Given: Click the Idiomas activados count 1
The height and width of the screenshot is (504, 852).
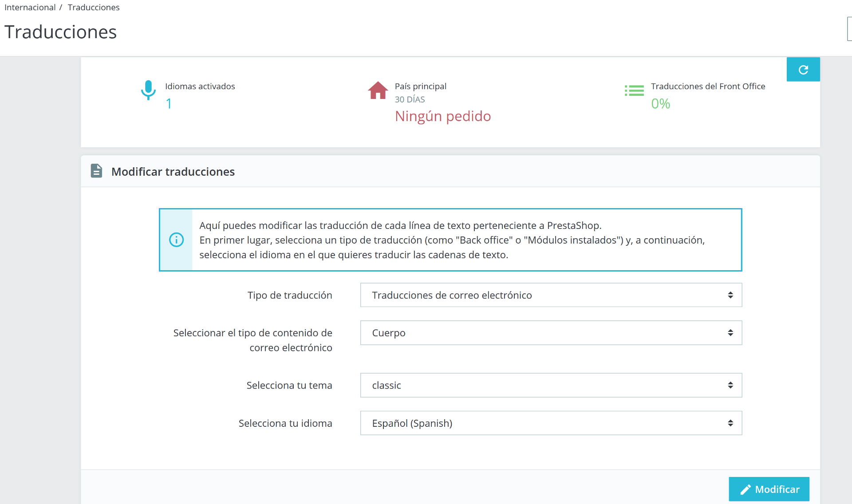Looking at the screenshot, I should point(169,104).
